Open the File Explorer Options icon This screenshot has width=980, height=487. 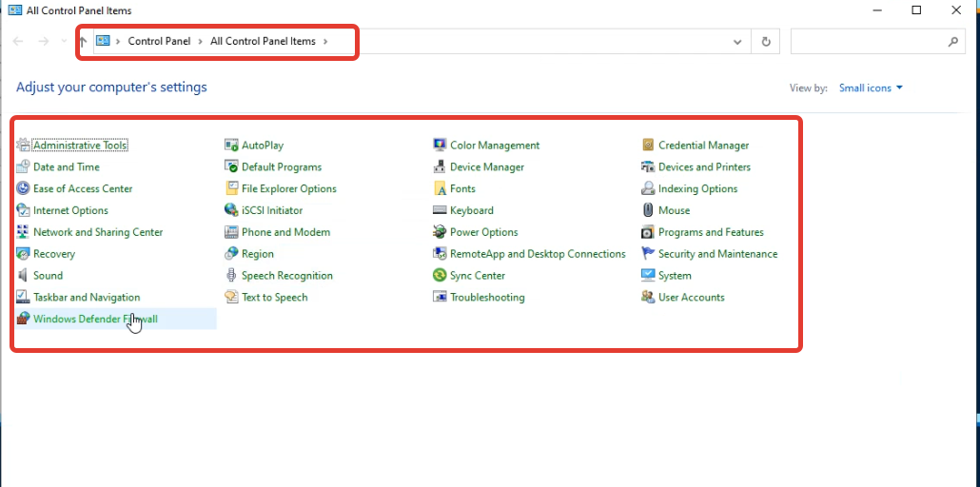tap(231, 188)
